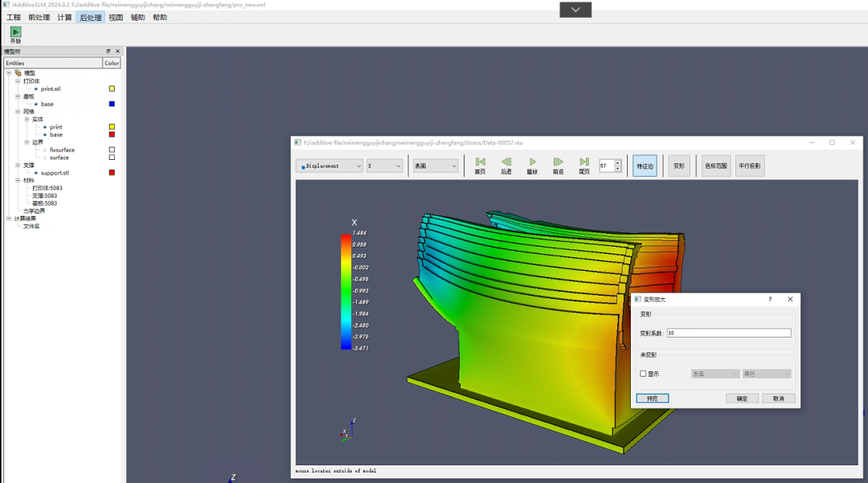Decrease the frame number spinner down arrow

tap(618, 169)
